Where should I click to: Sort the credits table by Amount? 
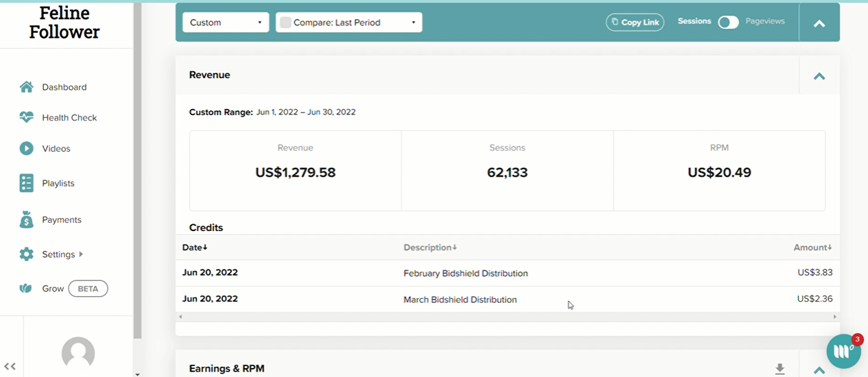tap(813, 247)
